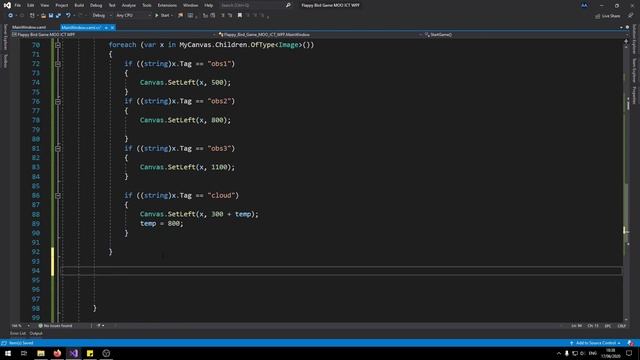
Task: Collapse the obs1 if block at line 72
Action: (x=58, y=64)
